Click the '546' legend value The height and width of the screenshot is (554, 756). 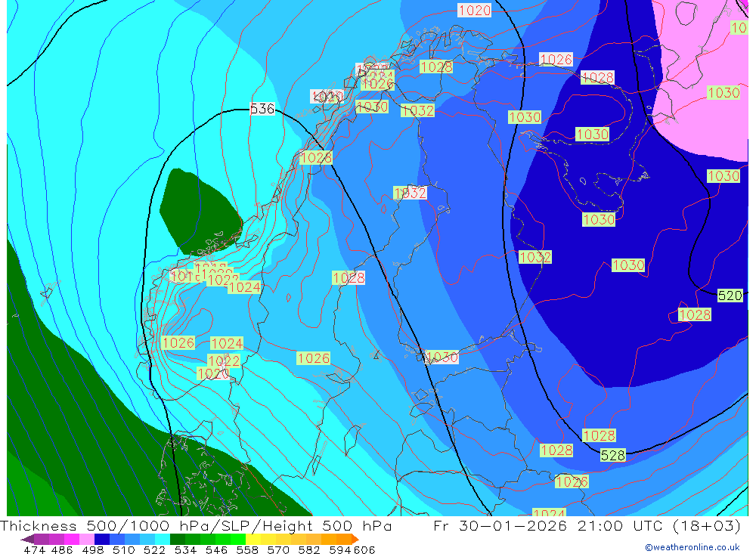(215, 549)
